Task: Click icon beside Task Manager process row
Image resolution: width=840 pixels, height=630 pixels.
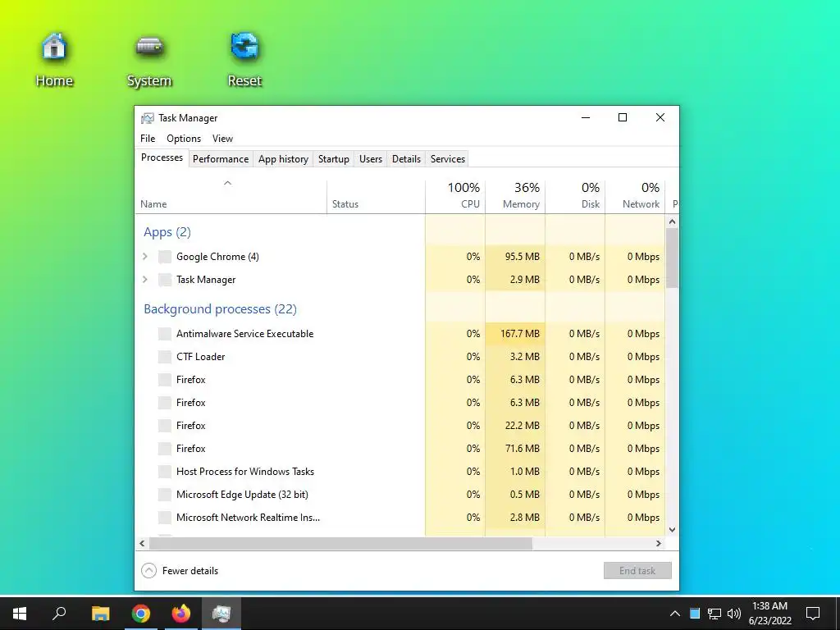Action: click(165, 280)
